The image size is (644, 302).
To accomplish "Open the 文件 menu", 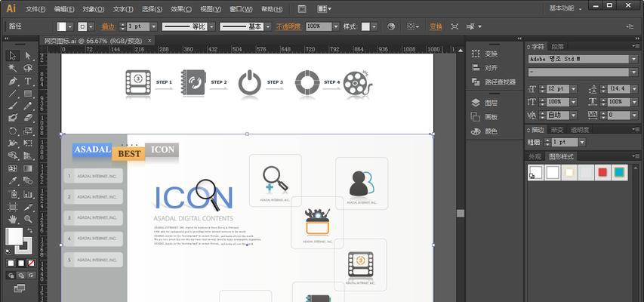I will (x=35, y=8).
